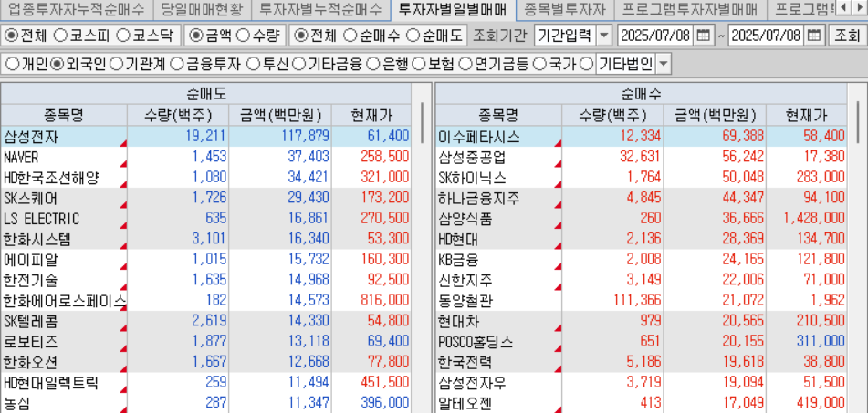The height and width of the screenshot is (413, 868).
Task: Select SK하이닉스 in the buy list
Action: click(641, 178)
